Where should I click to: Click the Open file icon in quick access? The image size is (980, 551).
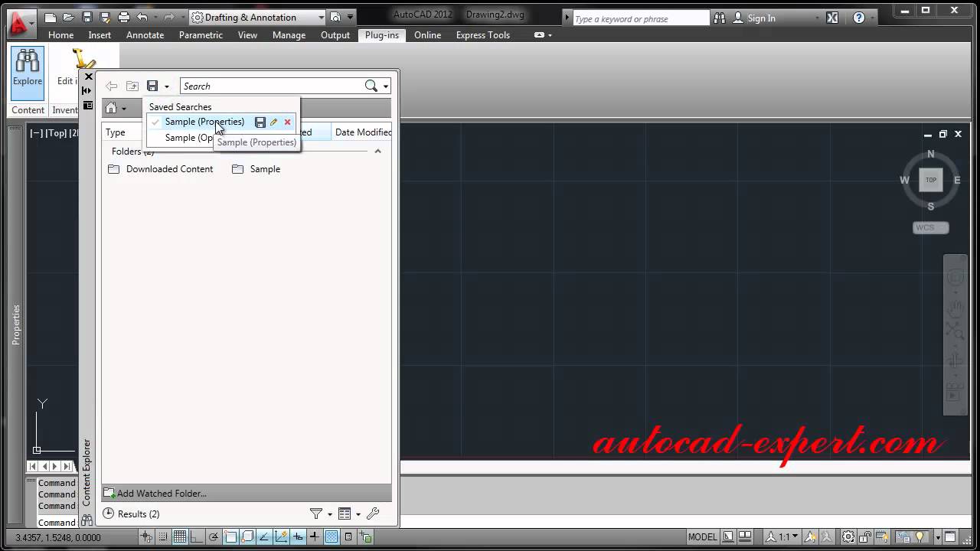68,17
